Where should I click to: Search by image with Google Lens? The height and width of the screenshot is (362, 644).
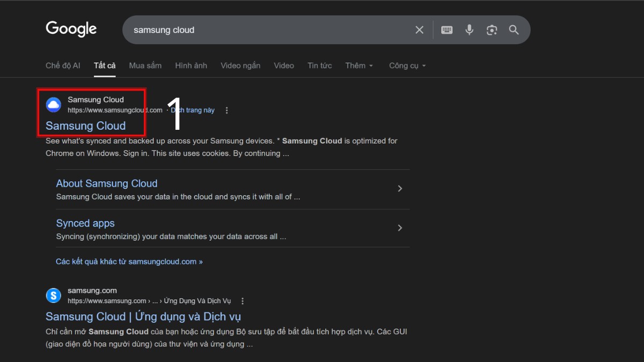[x=492, y=30]
